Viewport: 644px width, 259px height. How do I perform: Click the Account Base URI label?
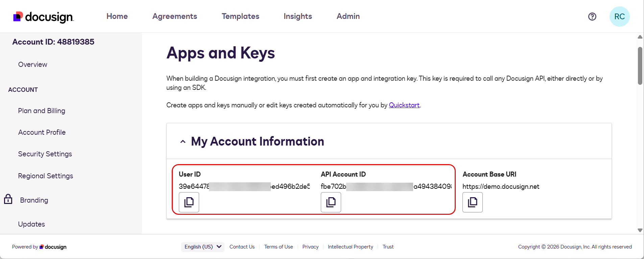tap(490, 174)
